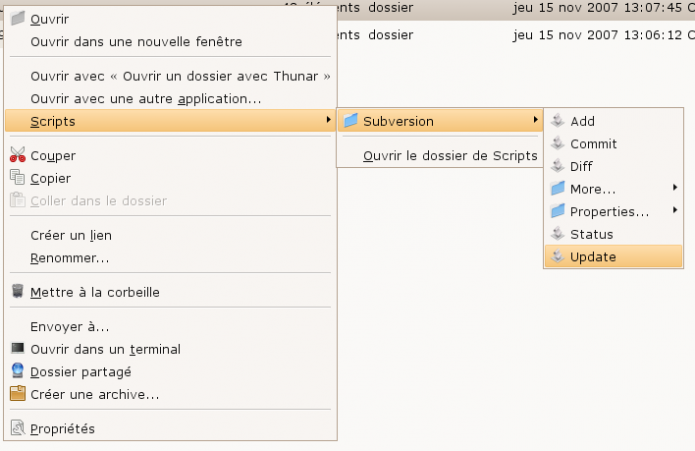Choose Ouvrir dans une nouvelle fenêtre
Screen dimensions: 695x451
point(136,42)
